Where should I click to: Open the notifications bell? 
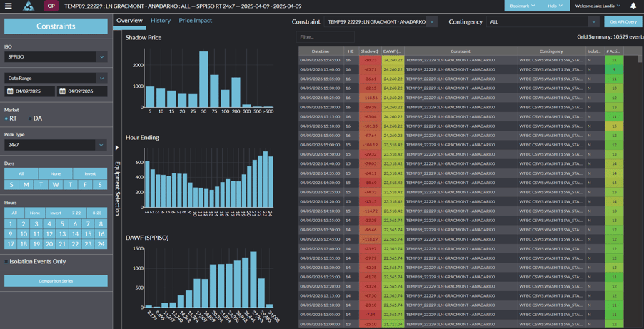pyautogui.click(x=633, y=6)
